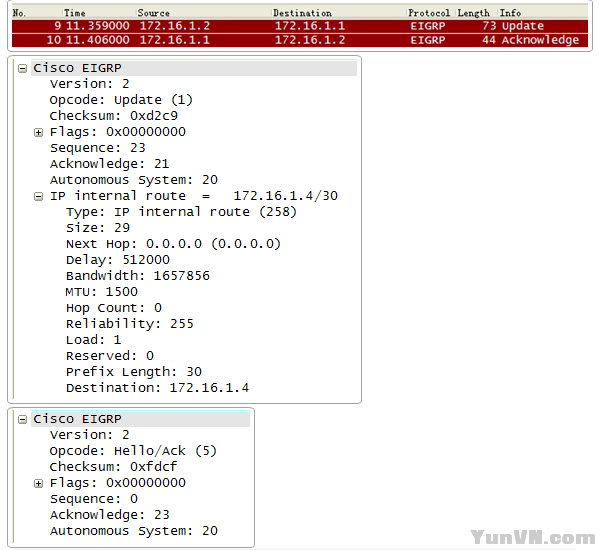This screenshot has height=550, width=599.
Task: Select 'Acknowledge: 23' line
Action: (110, 515)
